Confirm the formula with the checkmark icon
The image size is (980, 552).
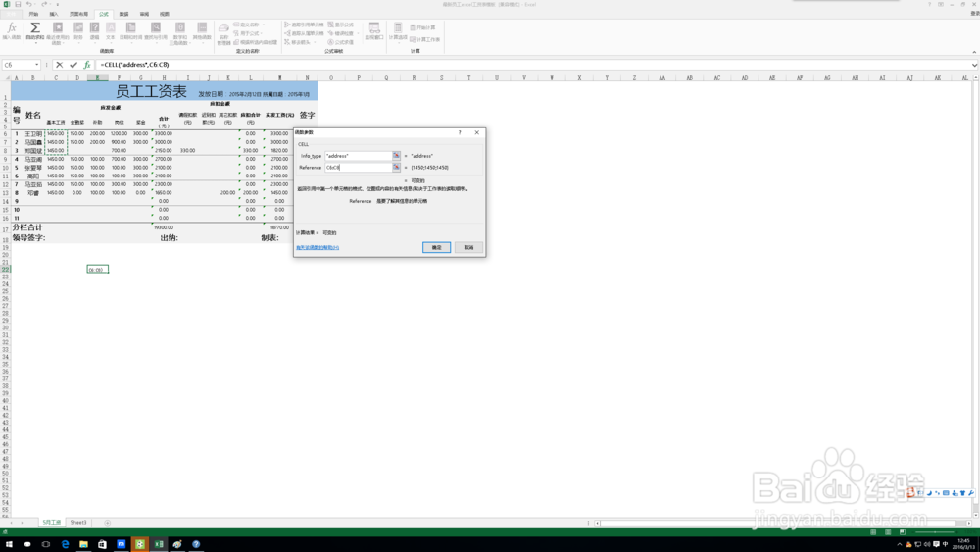73,65
